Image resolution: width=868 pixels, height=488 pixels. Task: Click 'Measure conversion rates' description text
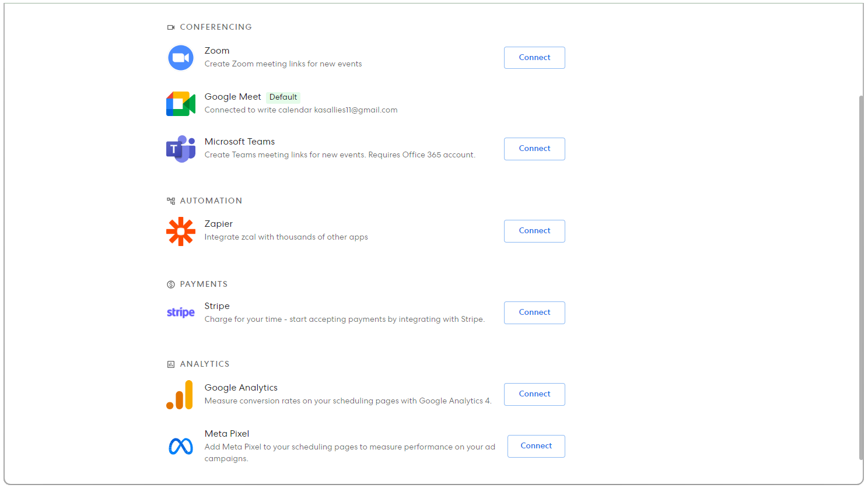click(x=348, y=401)
